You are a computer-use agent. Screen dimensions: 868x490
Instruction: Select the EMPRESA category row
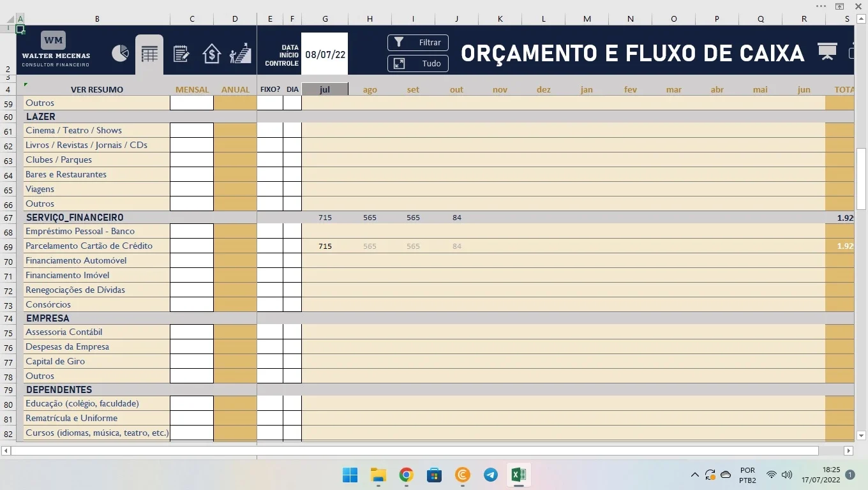point(47,318)
